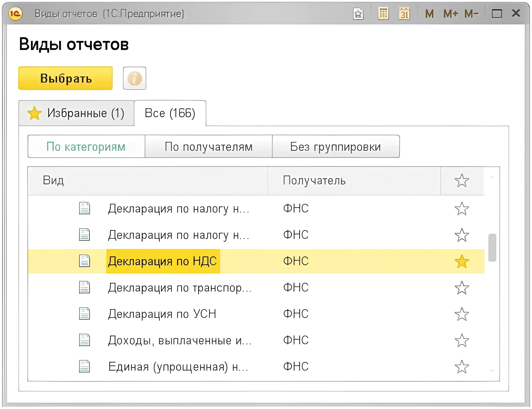
Task: Click the M− memory subtract button
Action: [x=471, y=14]
